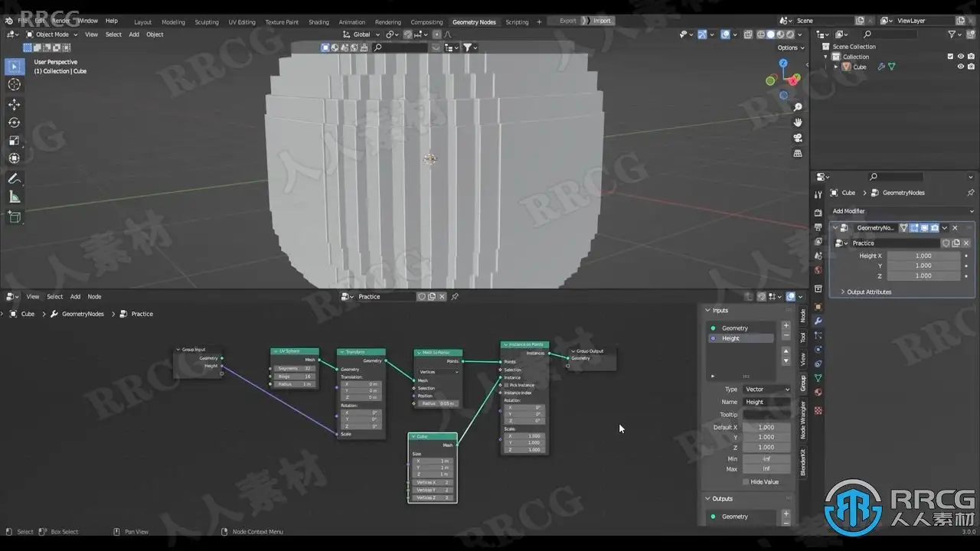The width and height of the screenshot is (980, 551).
Task: Click the Radius field on Mesh to Points node
Action: pos(439,403)
